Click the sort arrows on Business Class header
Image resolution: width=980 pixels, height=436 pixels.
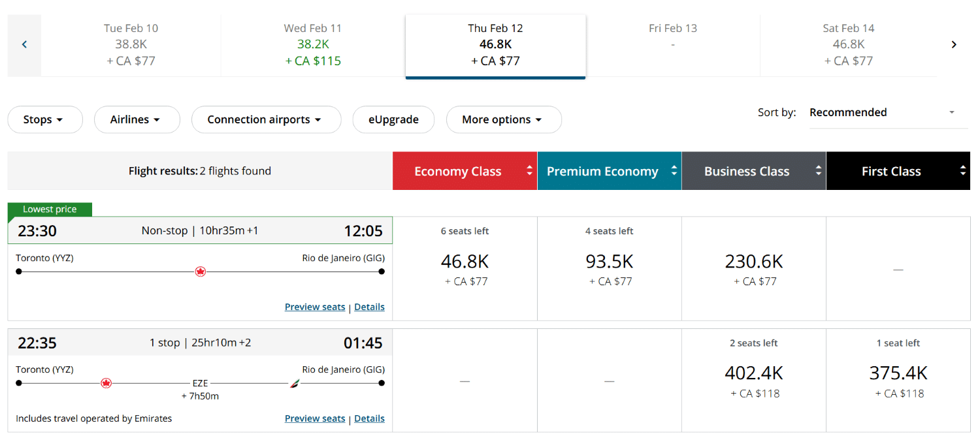[818, 170]
